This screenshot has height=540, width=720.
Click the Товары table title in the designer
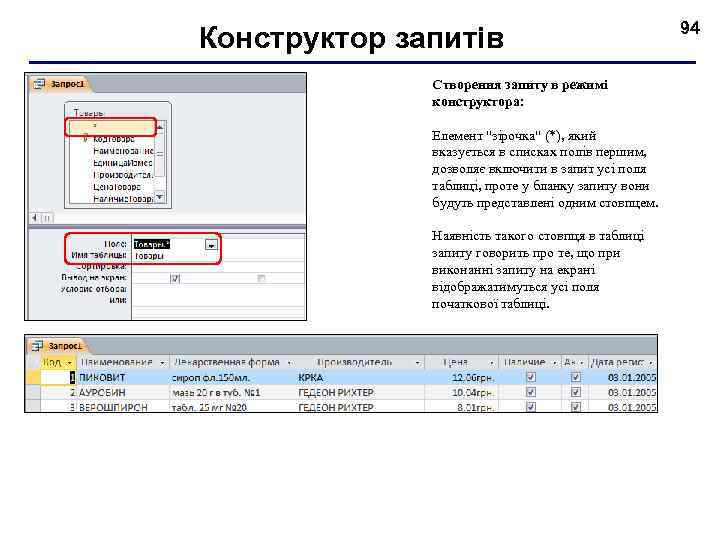pyautogui.click(x=89, y=112)
